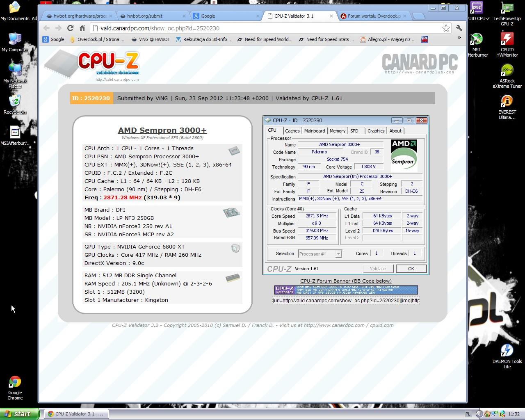Open TechPowerUp GPU-Z shortcut
This screenshot has height=420, width=525.
coord(507,13)
